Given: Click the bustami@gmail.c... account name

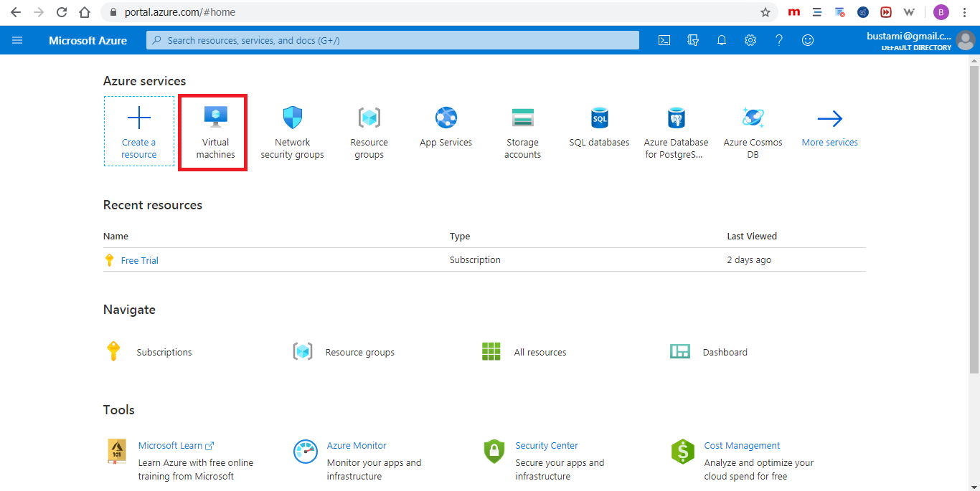Looking at the screenshot, I should 909,36.
